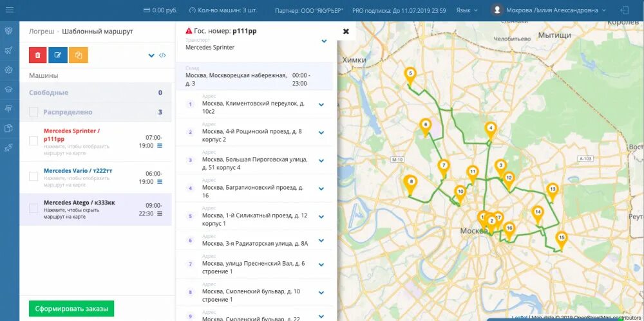Click the warehouse Москворецкая набережная row
This screenshot has height=321, width=644.
(x=254, y=77)
